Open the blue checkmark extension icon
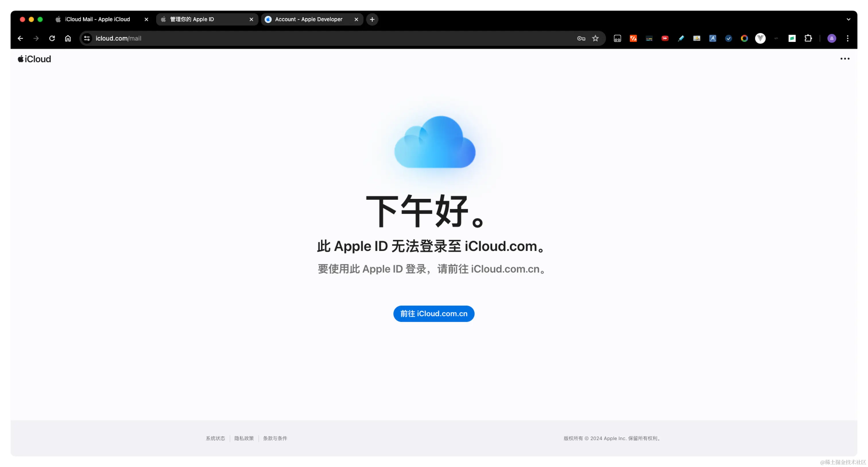Screen dimensions: 868x467 click(728, 38)
